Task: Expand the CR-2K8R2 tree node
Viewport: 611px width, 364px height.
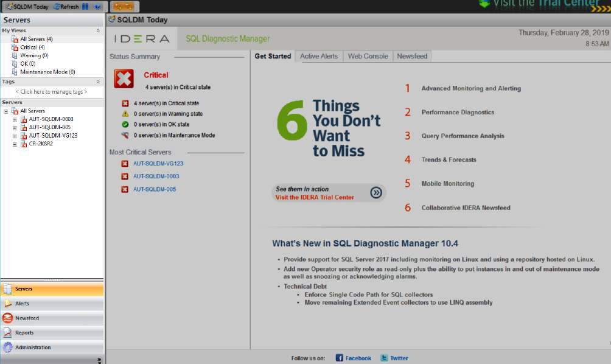Action: tap(15, 144)
